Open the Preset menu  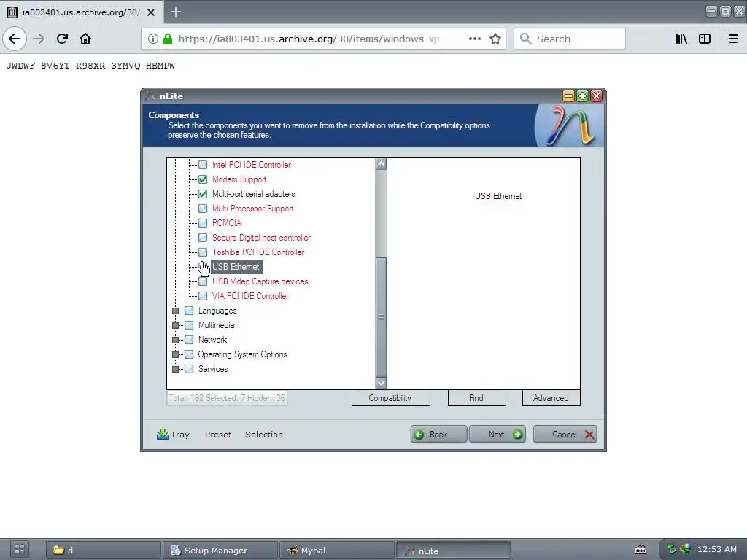218,435
